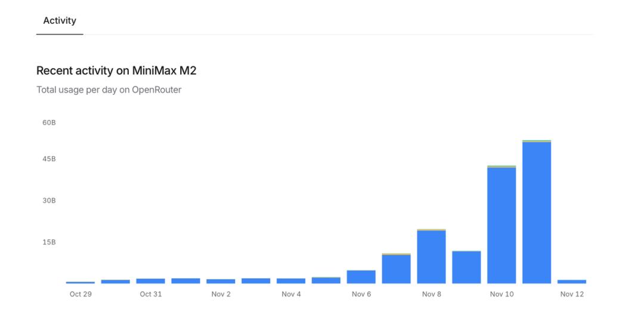644x324 pixels.
Task: Select the Nov 7 usage bar
Action: coord(397,269)
